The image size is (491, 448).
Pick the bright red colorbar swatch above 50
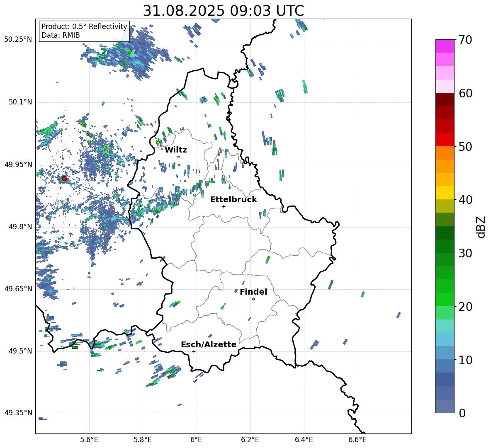[x=445, y=140]
